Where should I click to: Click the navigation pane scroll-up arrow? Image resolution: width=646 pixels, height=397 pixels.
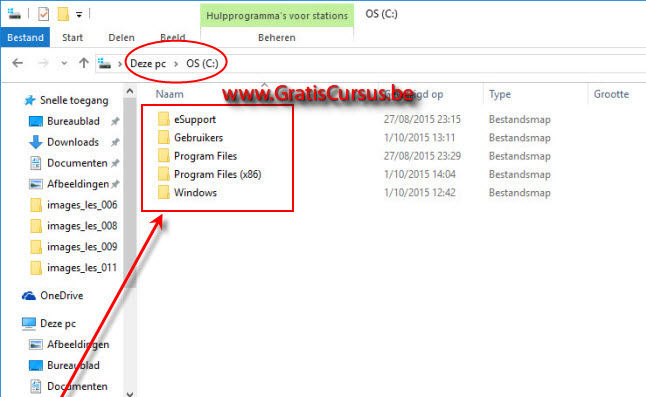pos(130,91)
